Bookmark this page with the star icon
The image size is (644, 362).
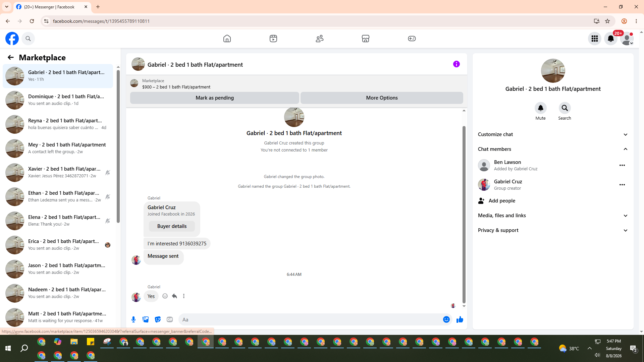pyautogui.click(x=607, y=21)
